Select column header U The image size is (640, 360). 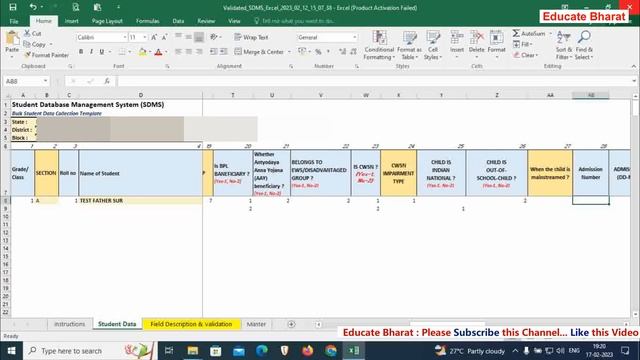[x=272, y=95]
